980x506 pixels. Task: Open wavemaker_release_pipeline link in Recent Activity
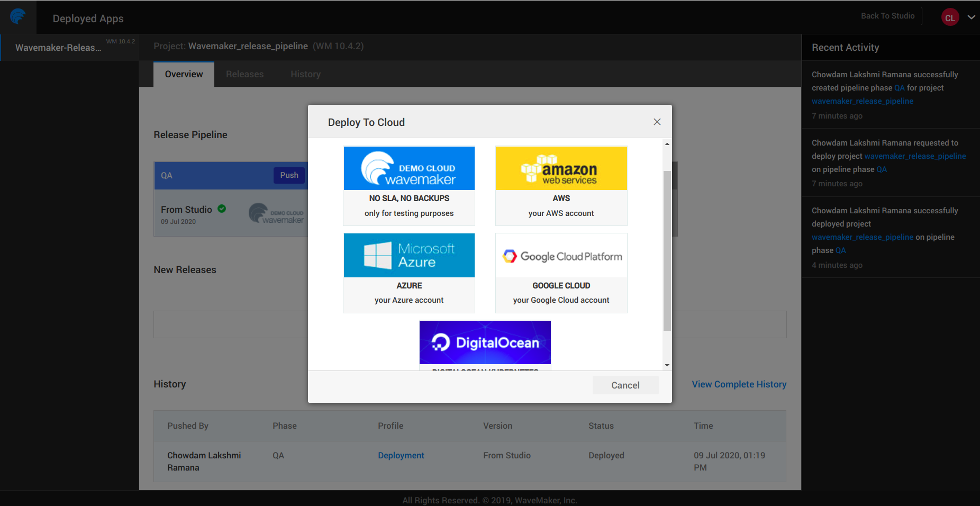click(862, 101)
